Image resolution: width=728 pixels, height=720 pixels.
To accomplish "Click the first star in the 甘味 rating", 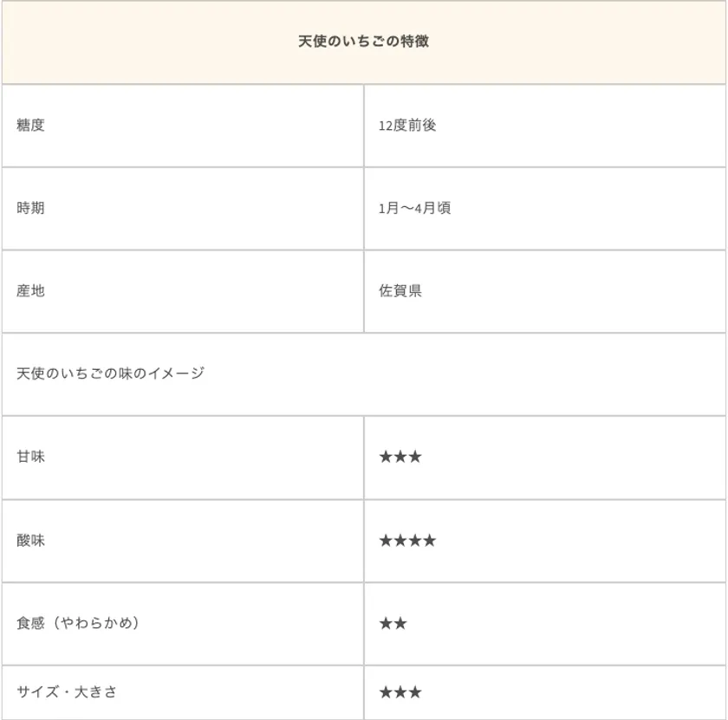I will point(386,457).
